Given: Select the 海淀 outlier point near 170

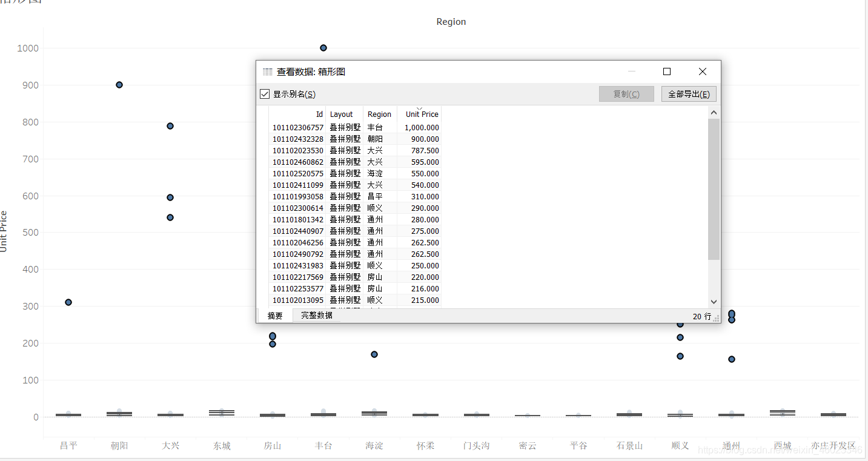Looking at the screenshot, I should [x=374, y=354].
